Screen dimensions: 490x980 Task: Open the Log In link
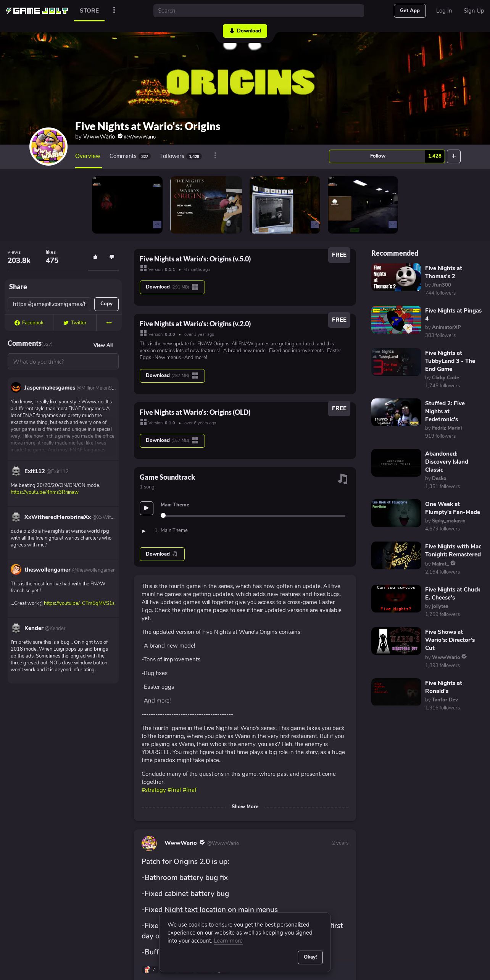pos(444,11)
